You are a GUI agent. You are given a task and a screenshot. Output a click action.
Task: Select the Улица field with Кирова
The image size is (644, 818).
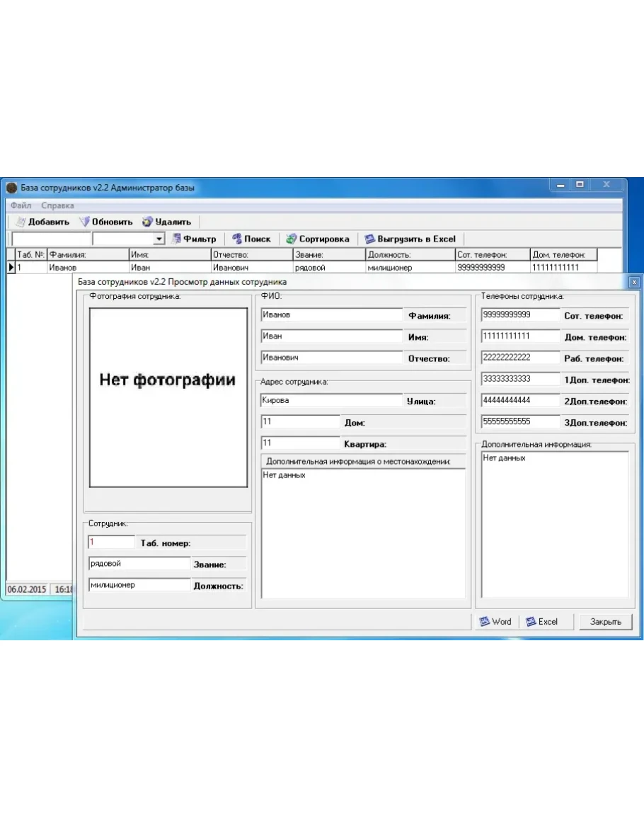[x=330, y=400]
